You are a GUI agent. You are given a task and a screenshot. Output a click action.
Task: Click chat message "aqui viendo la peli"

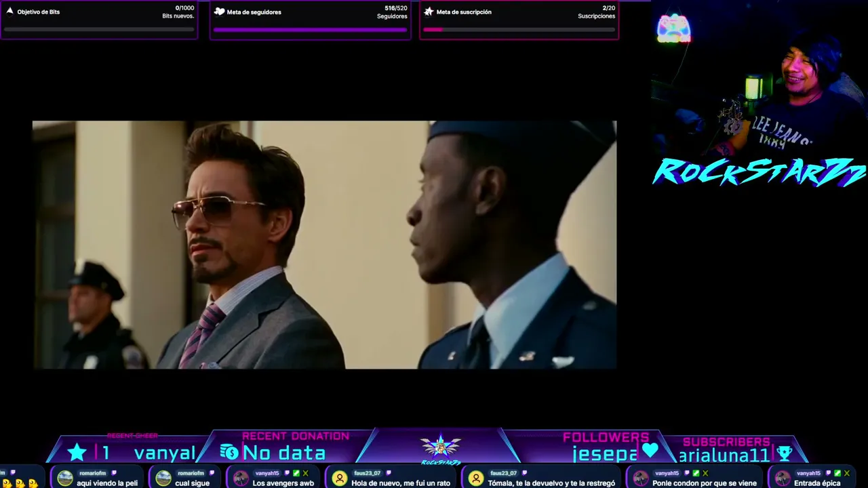(107, 483)
